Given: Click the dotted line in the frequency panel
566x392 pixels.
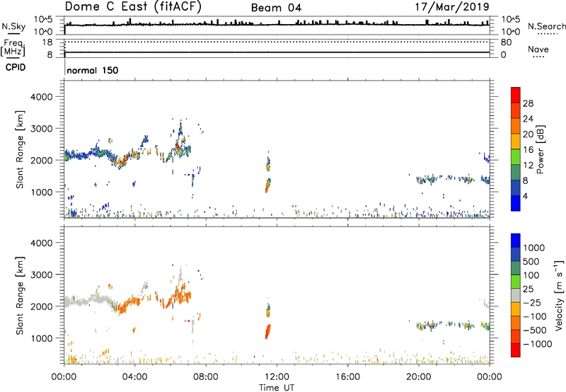Looking at the screenshot, I should point(277,42).
